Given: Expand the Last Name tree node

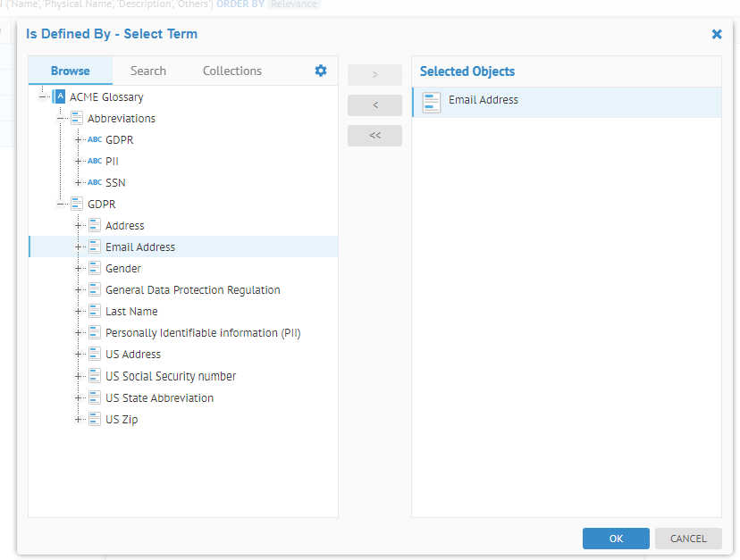Looking at the screenshot, I should click(x=79, y=312).
